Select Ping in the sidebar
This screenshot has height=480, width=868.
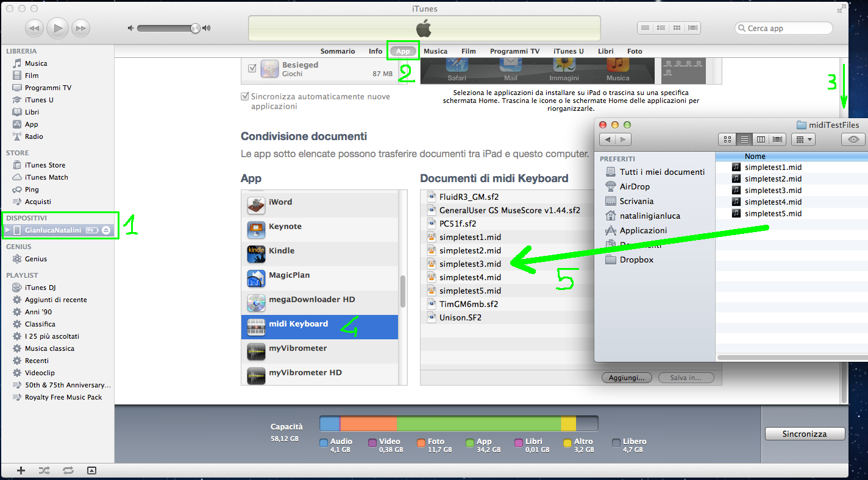(32, 189)
